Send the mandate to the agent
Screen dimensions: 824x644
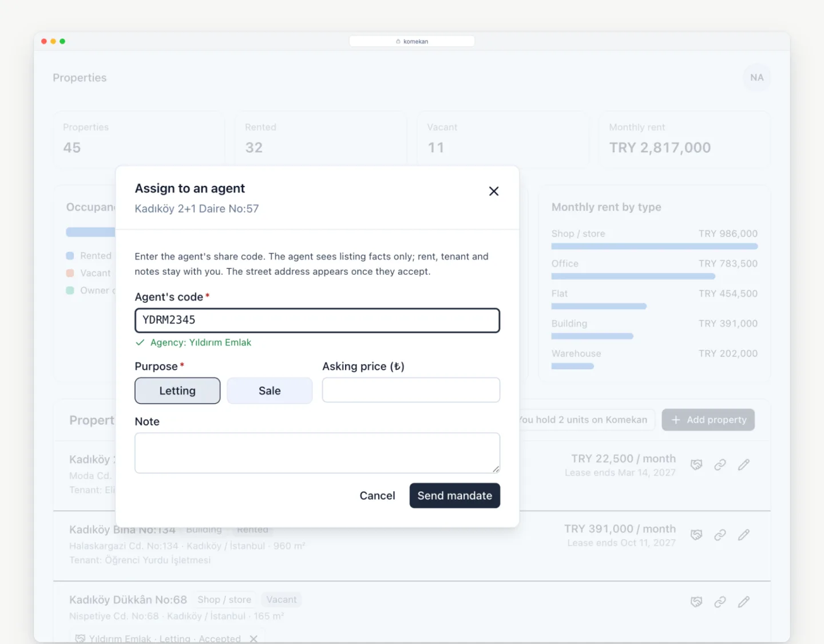pos(455,496)
